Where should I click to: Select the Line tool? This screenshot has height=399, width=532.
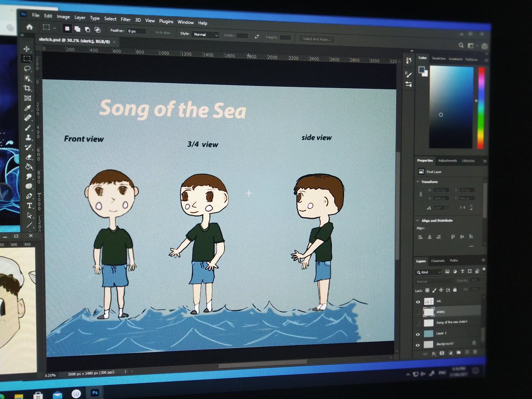point(30,225)
